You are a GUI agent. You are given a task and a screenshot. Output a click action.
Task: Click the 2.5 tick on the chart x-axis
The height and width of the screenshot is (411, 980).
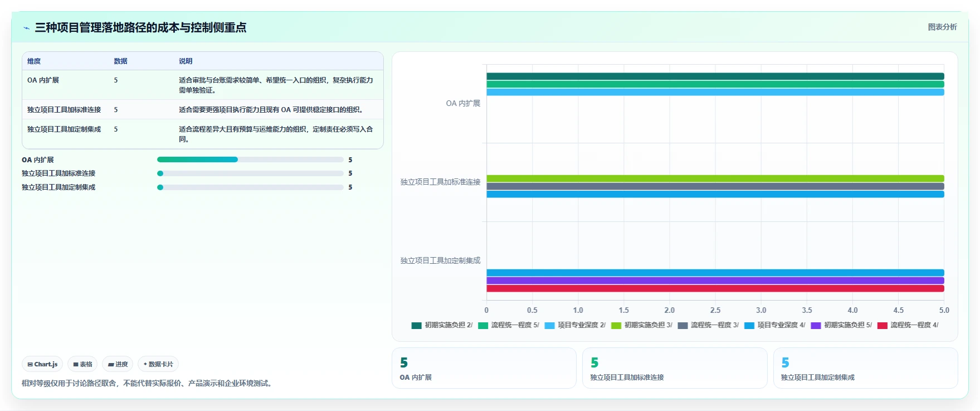715,311
